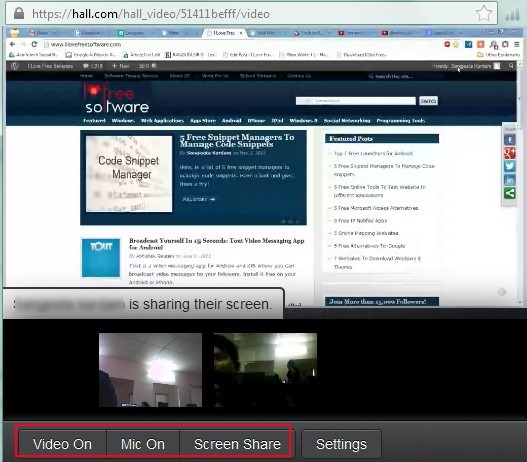Image resolution: width=527 pixels, height=462 pixels.
Task: Open Windows 8 category in site navigation
Action: [303, 121]
